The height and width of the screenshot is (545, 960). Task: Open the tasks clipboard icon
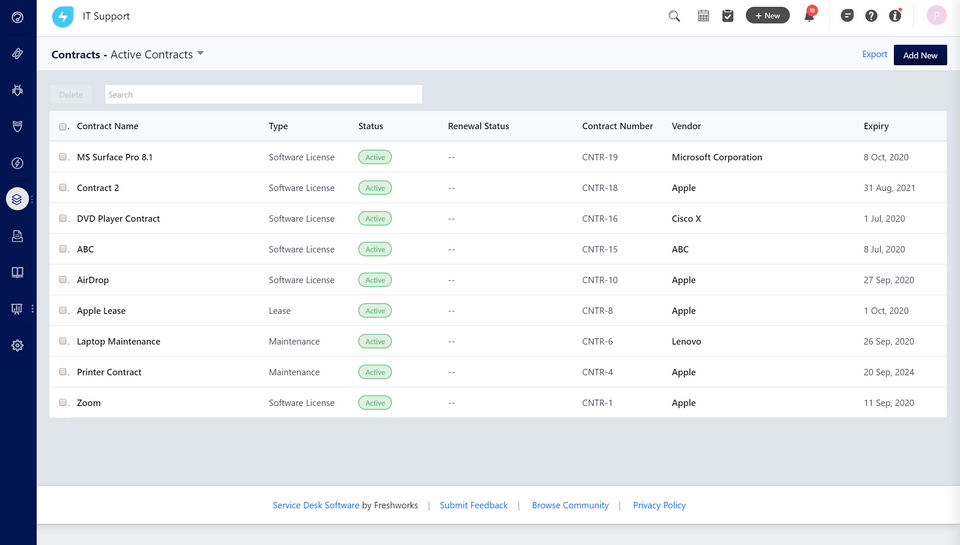tap(728, 16)
